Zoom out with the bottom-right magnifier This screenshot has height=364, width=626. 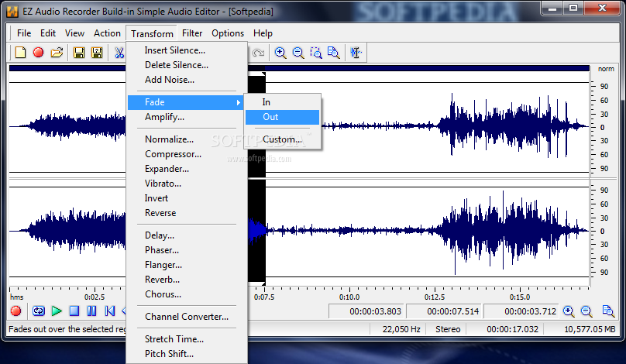586,311
